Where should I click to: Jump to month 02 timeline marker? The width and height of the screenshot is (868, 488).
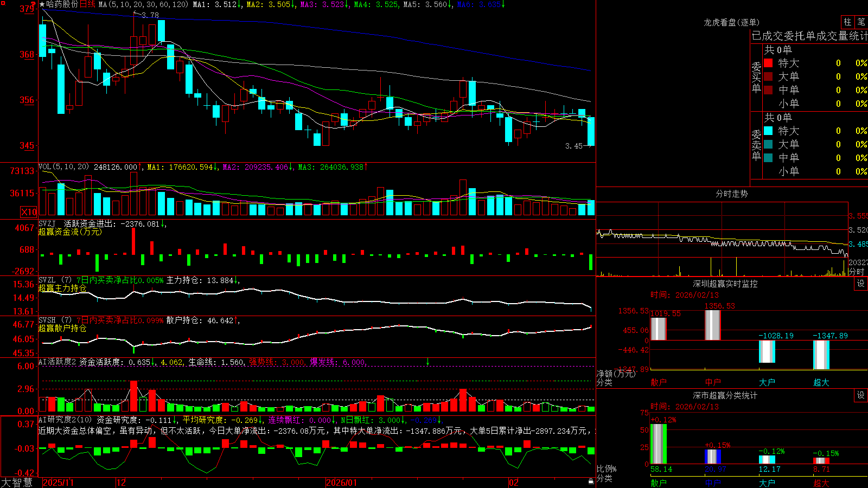(514, 483)
